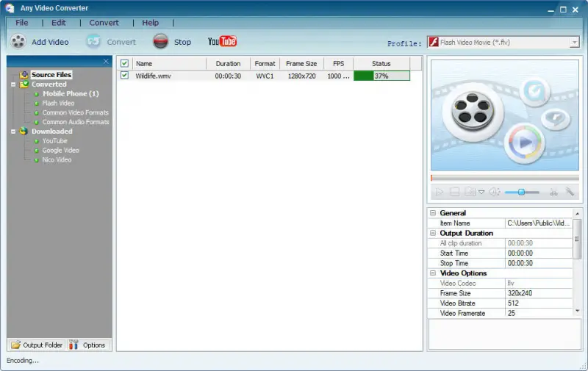
Task: Click the Wildlife.wmv file name
Action: point(153,76)
